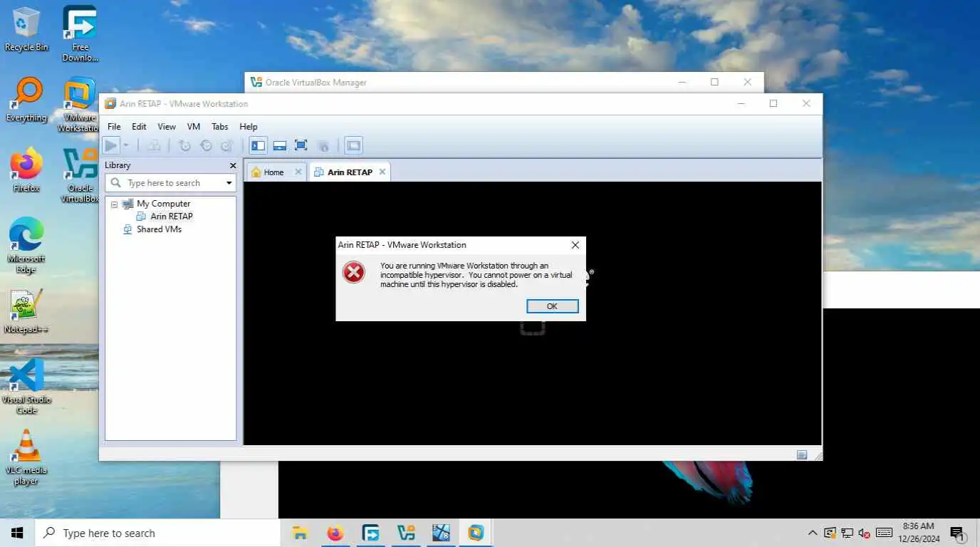Open the Library search dropdown arrow
This screenshot has width=980, height=547.
pos(229,183)
